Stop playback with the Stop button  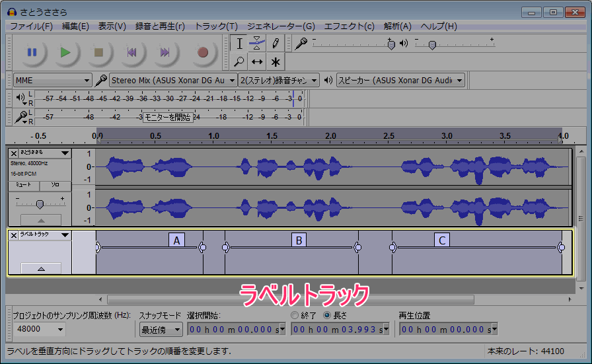pyautogui.click(x=98, y=52)
